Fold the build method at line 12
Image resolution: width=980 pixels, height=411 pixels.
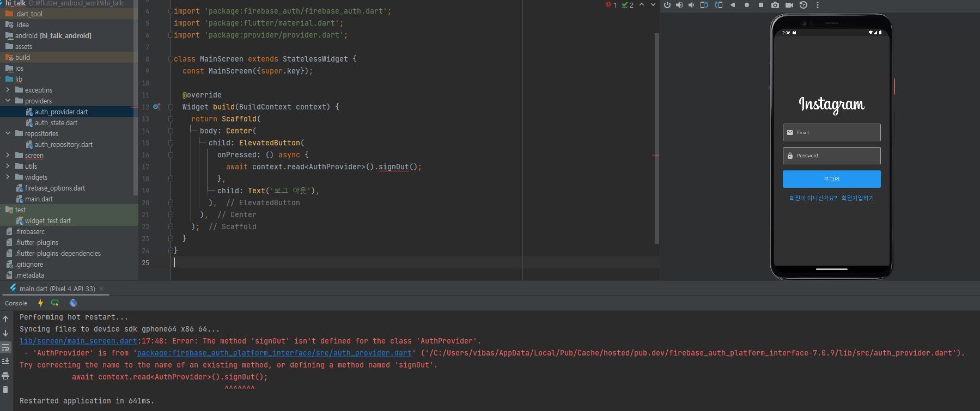click(x=171, y=107)
